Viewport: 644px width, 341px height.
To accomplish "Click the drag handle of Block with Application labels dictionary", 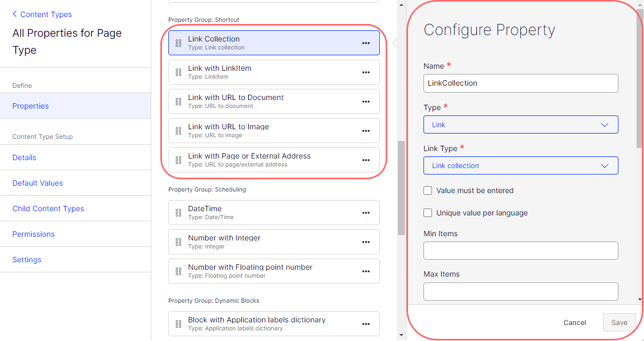I will pos(178,324).
